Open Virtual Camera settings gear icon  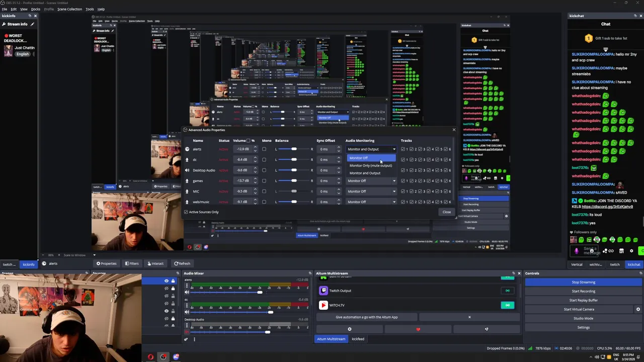(638, 309)
